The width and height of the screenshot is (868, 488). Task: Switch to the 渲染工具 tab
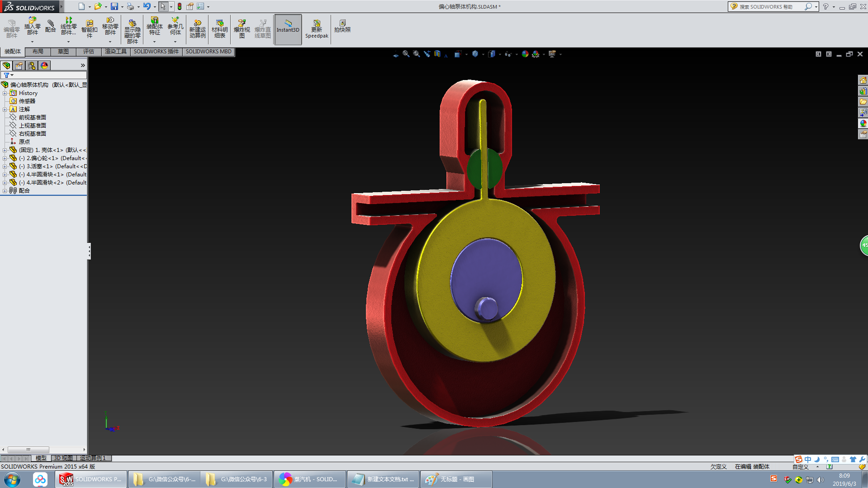point(116,52)
